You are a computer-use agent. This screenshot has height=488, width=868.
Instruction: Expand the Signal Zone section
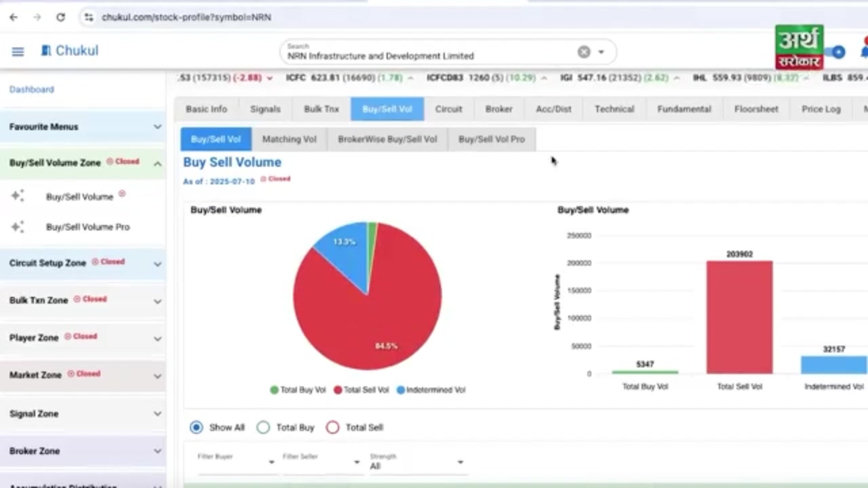[83, 413]
